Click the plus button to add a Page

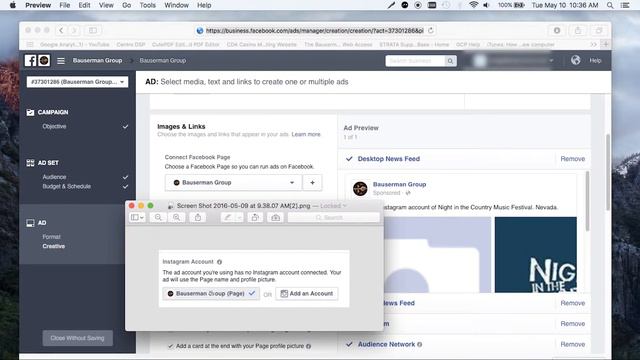click(312, 182)
